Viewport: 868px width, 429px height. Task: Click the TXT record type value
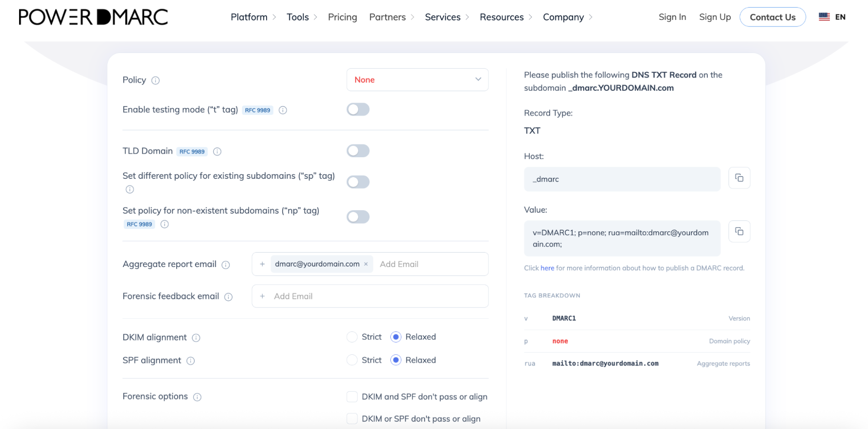click(532, 131)
